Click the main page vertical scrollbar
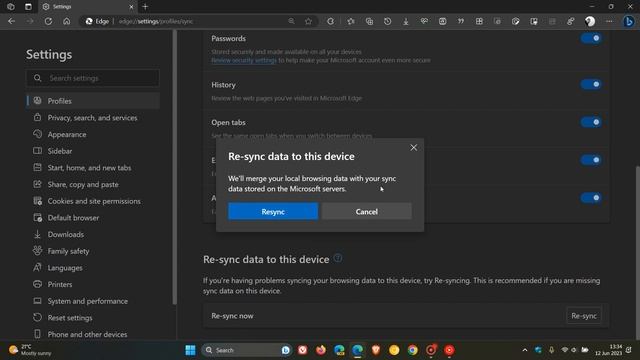Screen dimensions: 640x360 638,251
